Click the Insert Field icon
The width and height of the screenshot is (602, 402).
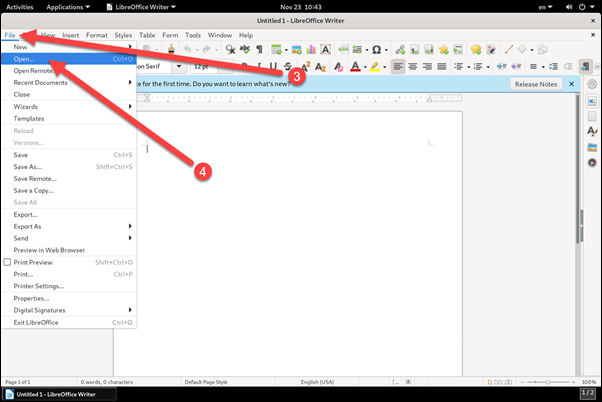tap(357, 49)
